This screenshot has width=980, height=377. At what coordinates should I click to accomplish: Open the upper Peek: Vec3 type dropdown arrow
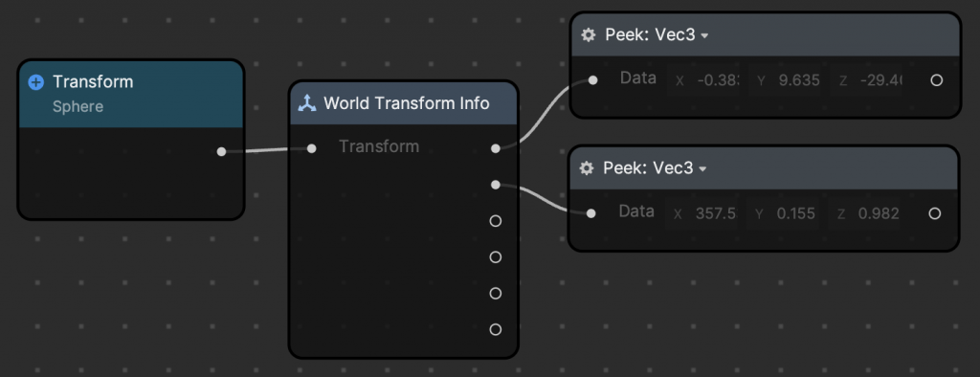705,36
